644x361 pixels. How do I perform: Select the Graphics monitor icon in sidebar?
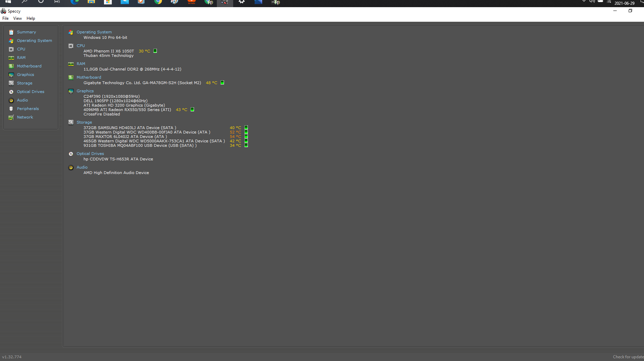[11, 75]
